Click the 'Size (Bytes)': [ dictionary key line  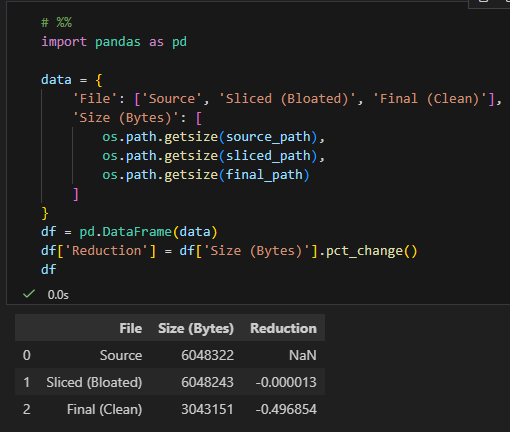coord(137,118)
